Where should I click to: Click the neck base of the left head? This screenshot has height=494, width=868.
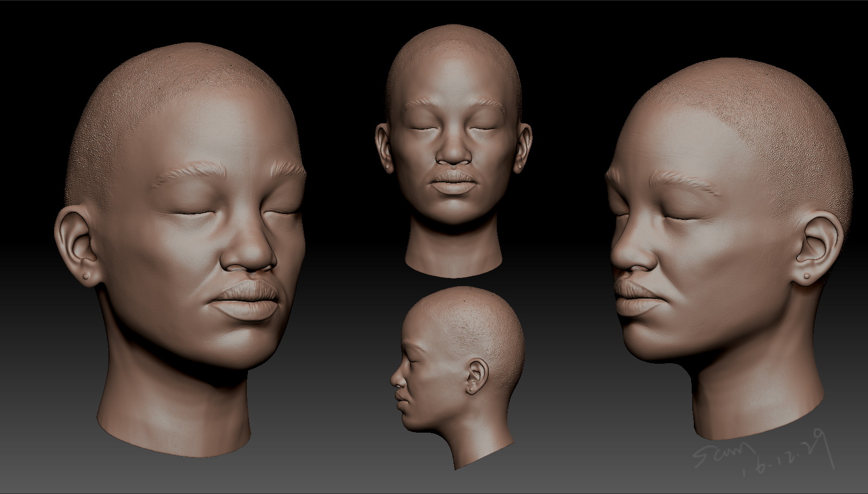(x=175, y=429)
